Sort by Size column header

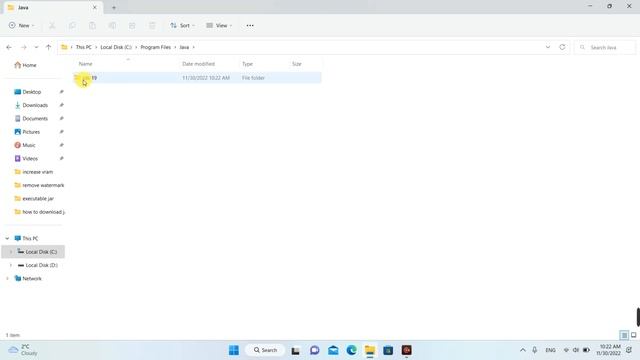pyautogui.click(x=297, y=64)
